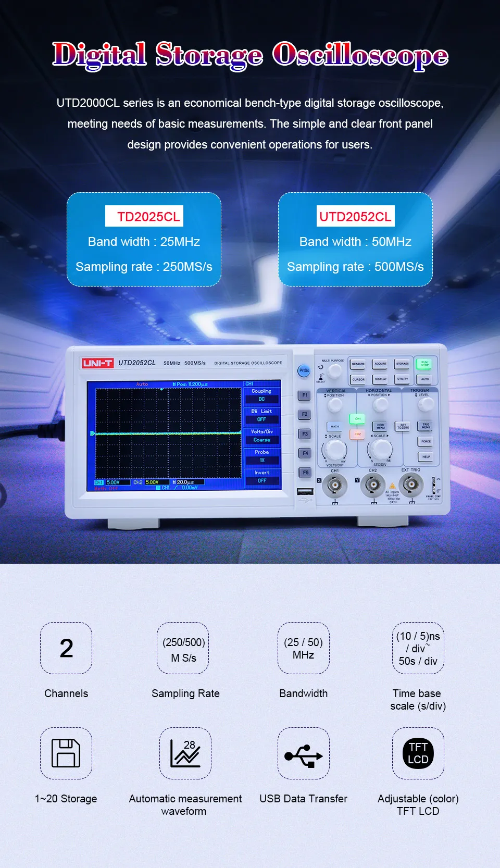The height and width of the screenshot is (868, 500).
Task: Click the automatic measurement chart icon
Action: [185, 753]
